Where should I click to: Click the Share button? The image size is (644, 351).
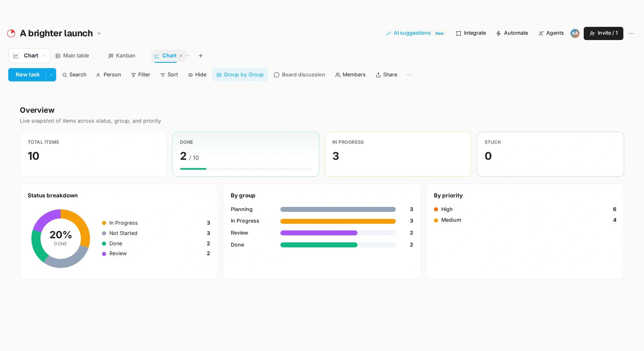(x=386, y=75)
